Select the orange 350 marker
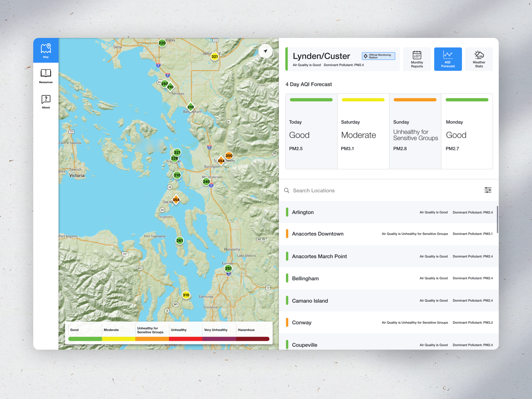This screenshot has width=532, height=399. coord(229,156)
